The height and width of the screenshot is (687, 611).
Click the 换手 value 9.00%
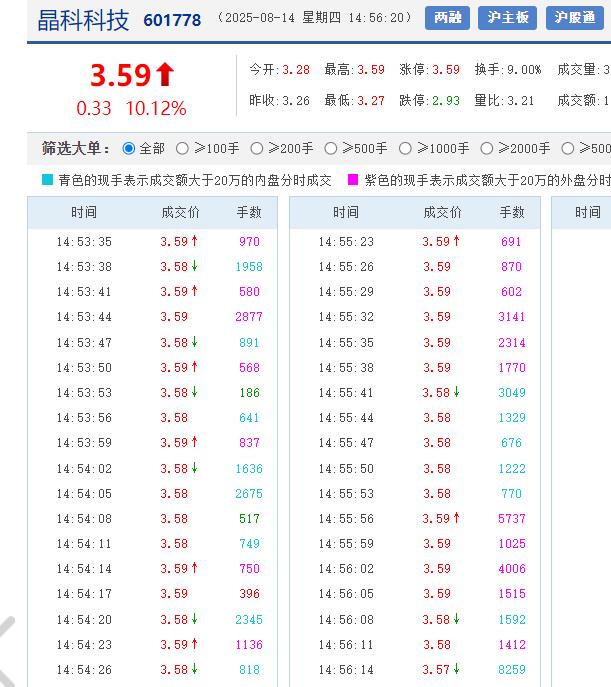[524, 70]
